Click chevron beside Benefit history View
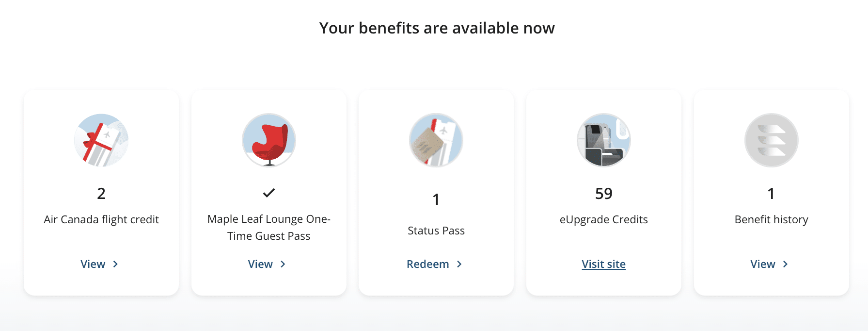Image resolution: width=868 pixels, height=331 pixels. pos(786,264)
